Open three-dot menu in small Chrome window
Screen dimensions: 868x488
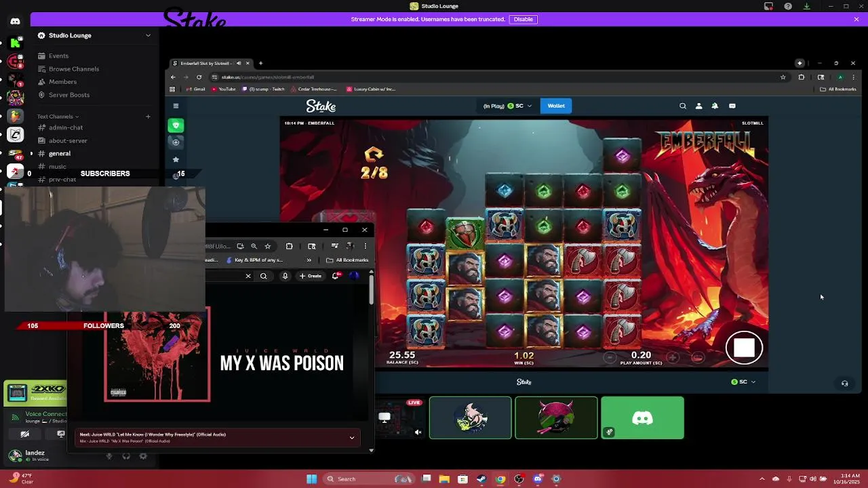pyautogui.click(x=366, y=246)
